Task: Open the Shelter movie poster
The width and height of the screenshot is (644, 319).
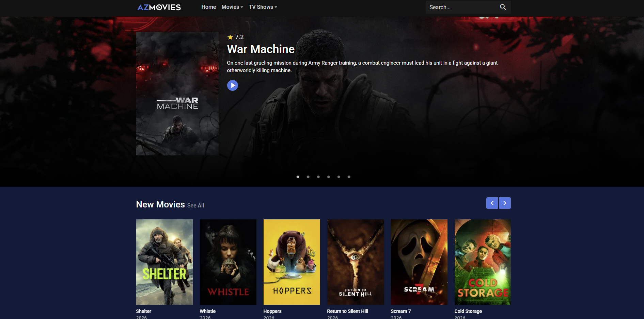Action: pyautogui.click(x=164, y=262)
